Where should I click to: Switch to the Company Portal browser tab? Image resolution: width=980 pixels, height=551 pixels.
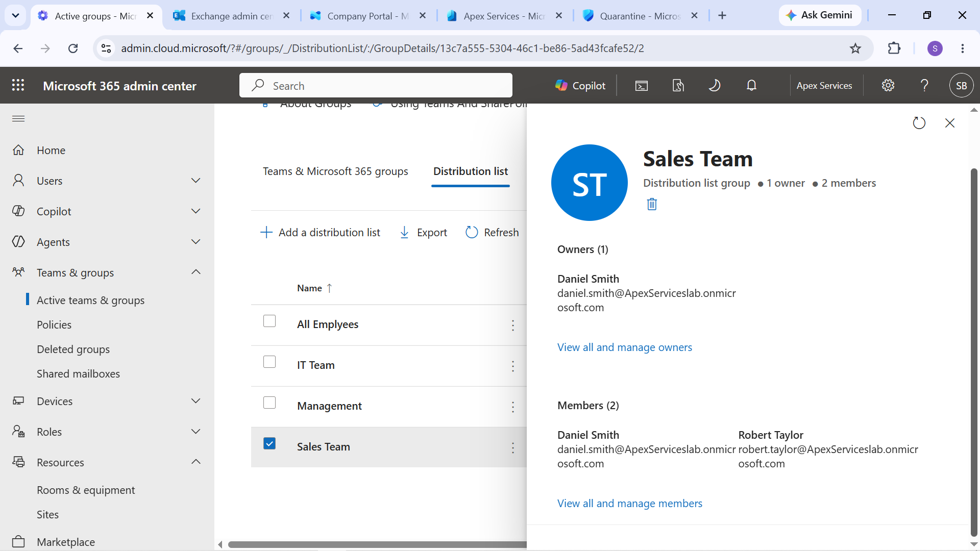pos(367,16)
